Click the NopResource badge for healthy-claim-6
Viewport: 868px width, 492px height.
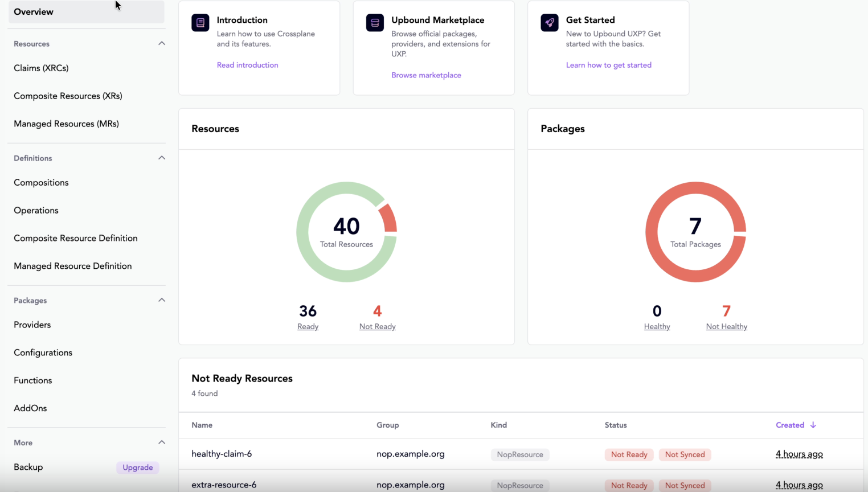(x=519, y=454)
